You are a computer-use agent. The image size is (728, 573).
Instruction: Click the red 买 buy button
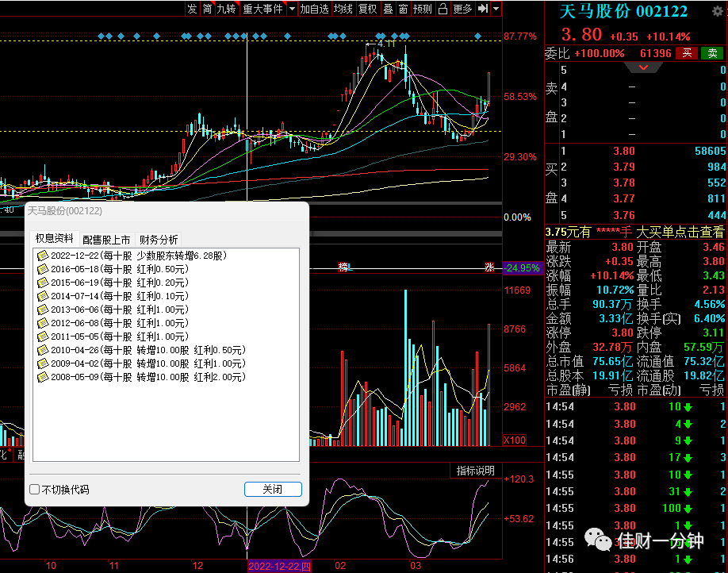[687, 53]
